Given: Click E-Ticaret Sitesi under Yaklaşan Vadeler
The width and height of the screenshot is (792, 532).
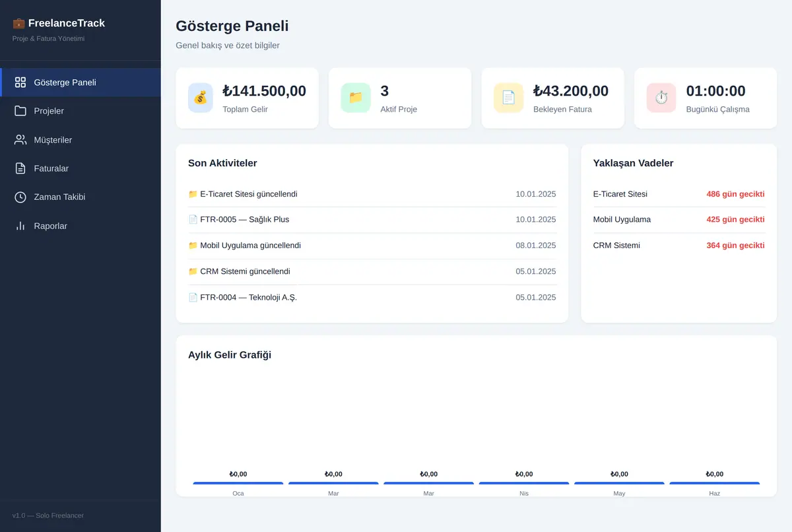Looking at the screenshot, I should coord(620,194).
